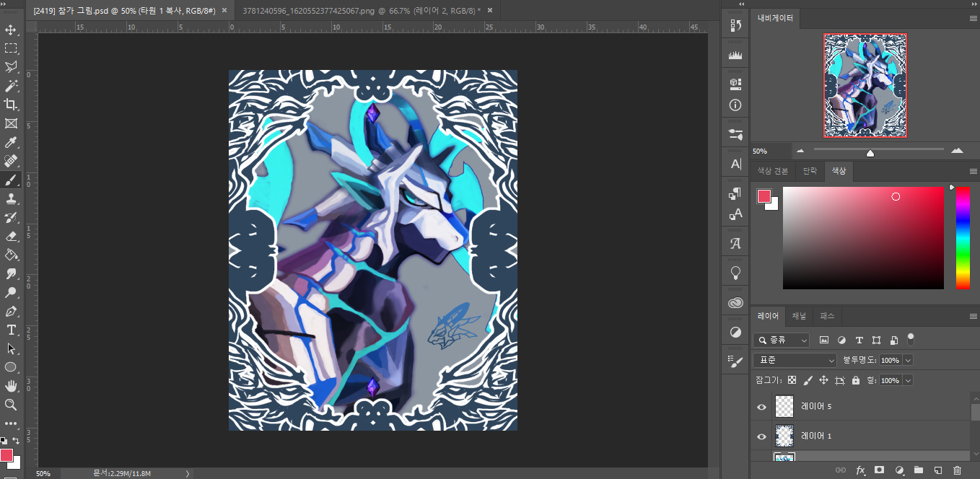Select the Pen tool
The height and width of the screenshot is (479, 980).
click(x=11, y=311)
